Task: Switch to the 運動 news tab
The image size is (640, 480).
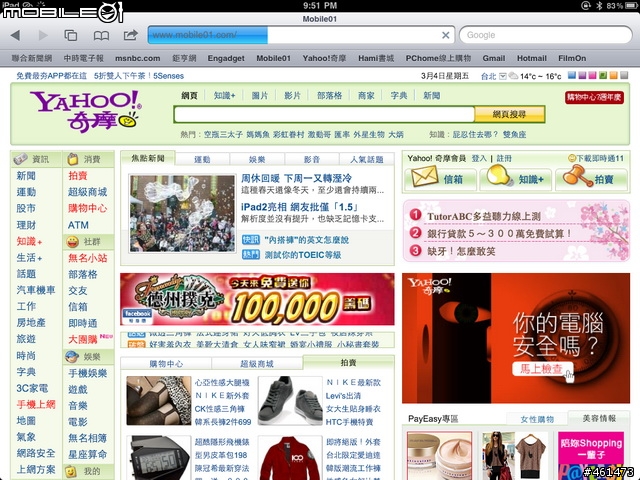Action: point(202,159)
